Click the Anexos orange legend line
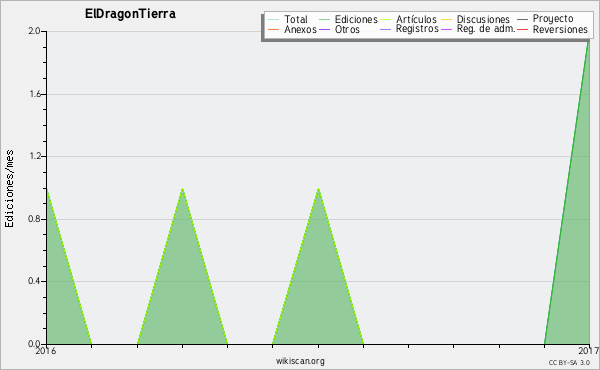Image resolution: width=600 pixels, height=370 pixels. [273, 29]
